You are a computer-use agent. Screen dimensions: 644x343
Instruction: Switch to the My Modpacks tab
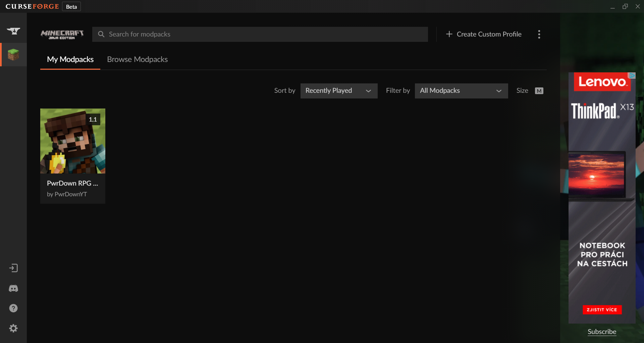click(x=70, y=59)
